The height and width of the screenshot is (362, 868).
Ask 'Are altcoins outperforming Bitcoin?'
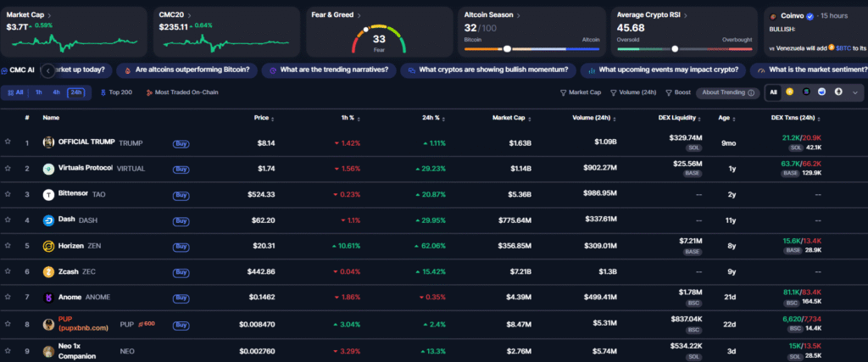coord(187,70)
